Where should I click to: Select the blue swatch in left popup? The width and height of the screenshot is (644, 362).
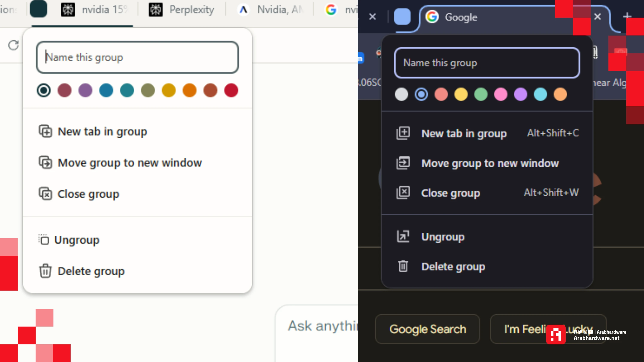106,90
